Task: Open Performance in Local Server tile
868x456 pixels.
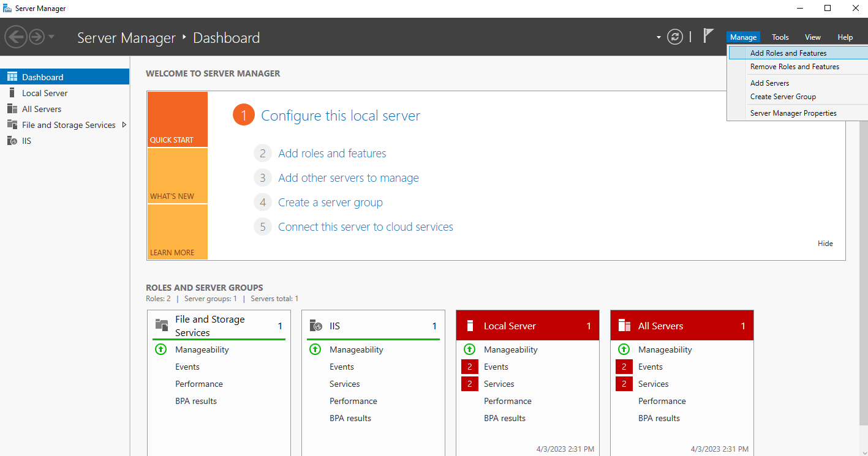Action: tap(508, 401)
